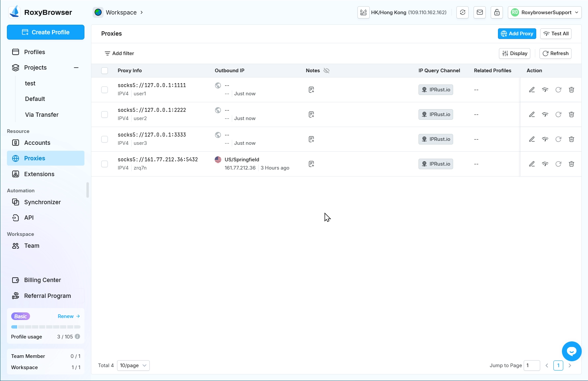The image size is (588, 381).
Task: Click the profile usage progress bar
Action: click(46, 327)
